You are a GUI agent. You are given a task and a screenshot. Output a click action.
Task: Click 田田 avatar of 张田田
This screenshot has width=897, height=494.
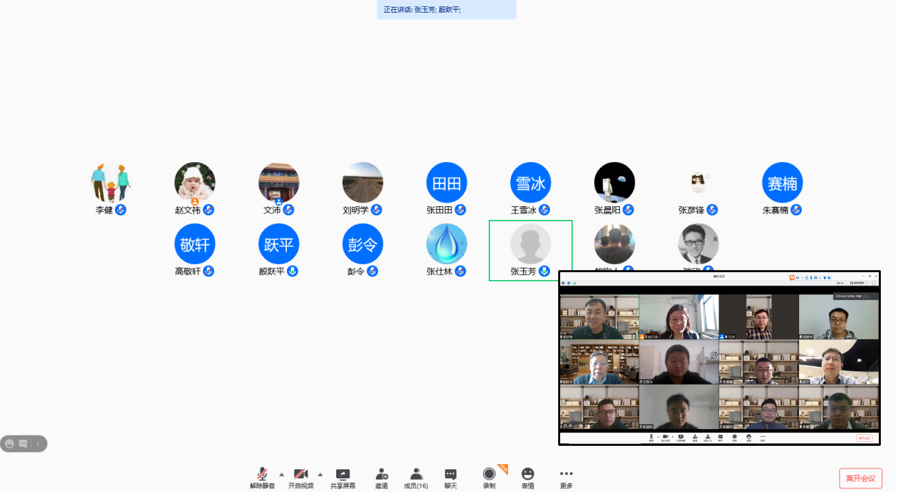pyautogui.click(x=446, y=183)
